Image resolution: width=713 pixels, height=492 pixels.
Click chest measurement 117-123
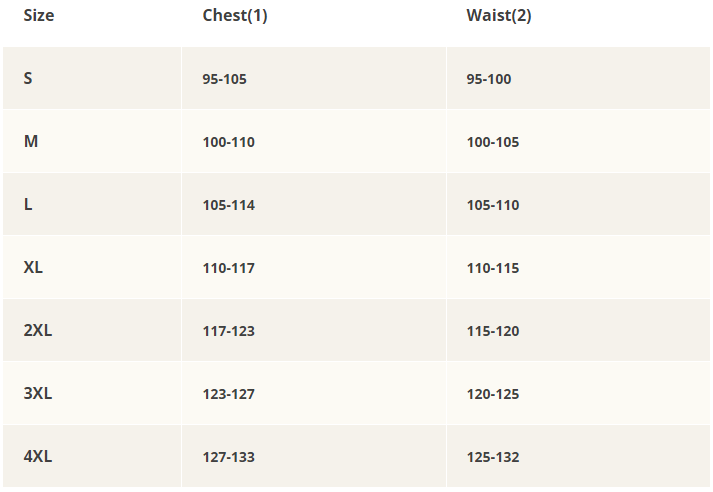(229, 331)
